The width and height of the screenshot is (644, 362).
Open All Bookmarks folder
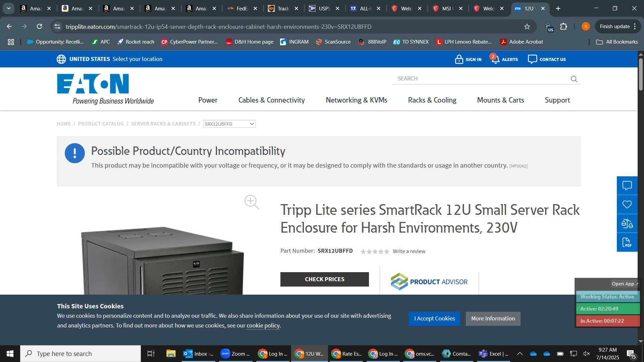(x=617, y=42)
